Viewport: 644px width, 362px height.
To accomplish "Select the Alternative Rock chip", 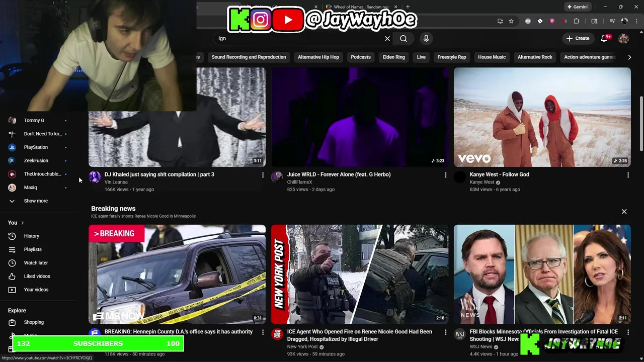I will click(x=535, y=57).
